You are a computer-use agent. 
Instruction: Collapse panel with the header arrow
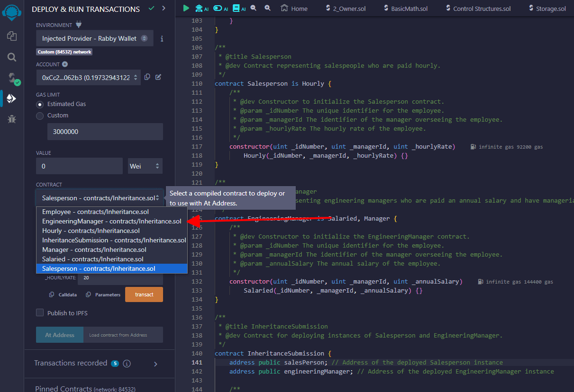[x=164, y=8]
